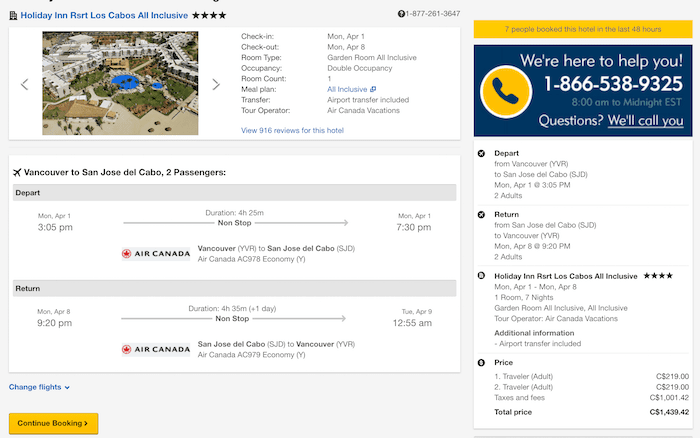Click Air Canada logo on departing flight
Screen dimensions: 700x438
(x=156, y=254)
